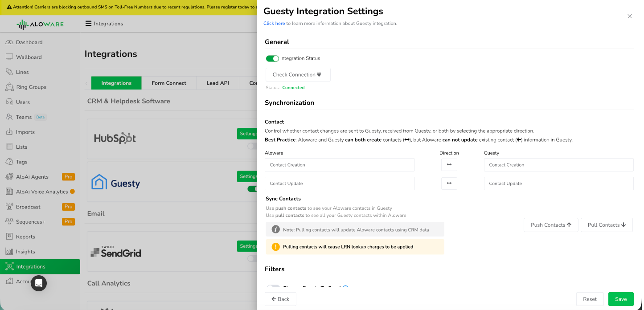The width and height of the screenshot is (644, 310).
Task: Click the Reset button
Action: pyautogui.click(x=590, y=299)
